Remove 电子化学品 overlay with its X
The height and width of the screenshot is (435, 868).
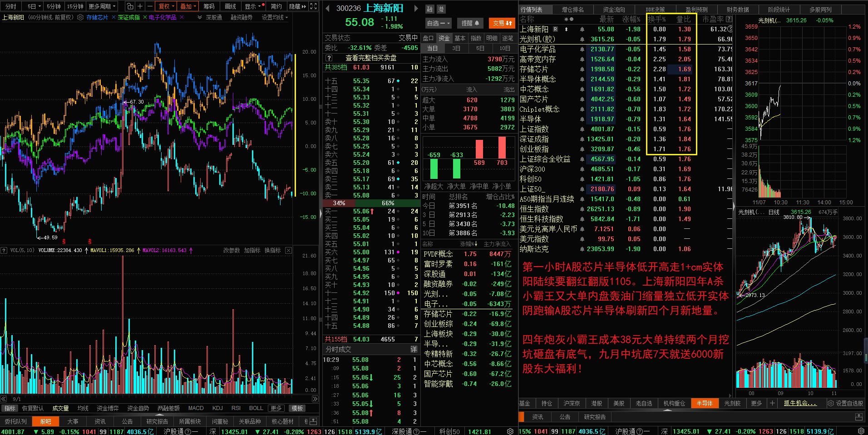[182, 17]
